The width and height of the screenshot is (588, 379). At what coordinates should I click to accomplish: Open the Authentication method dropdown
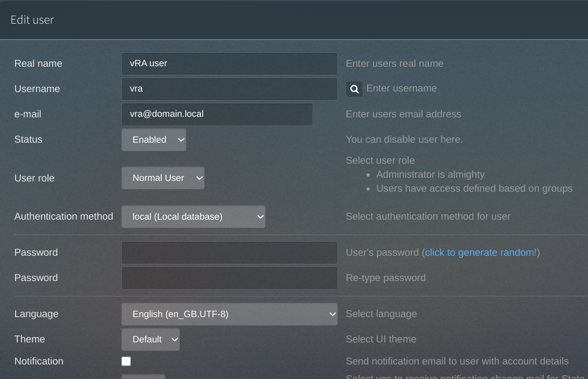[x=193, y=216]
